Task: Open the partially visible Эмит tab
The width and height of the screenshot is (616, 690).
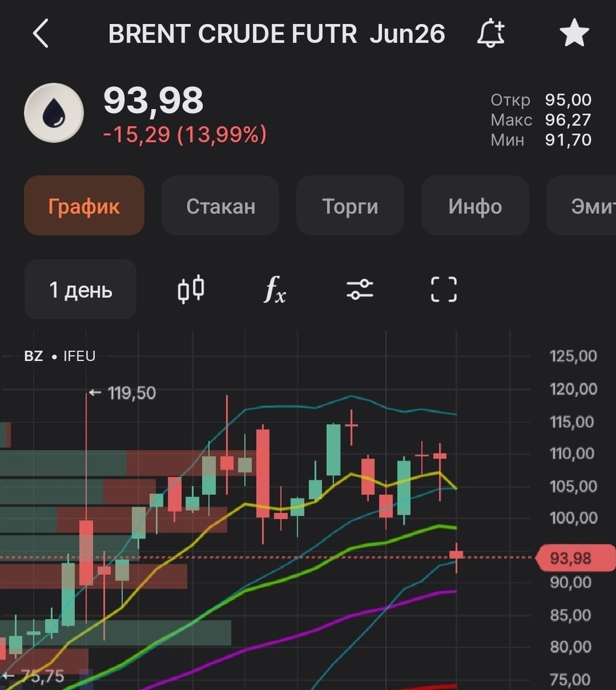Action: [582, 206]
